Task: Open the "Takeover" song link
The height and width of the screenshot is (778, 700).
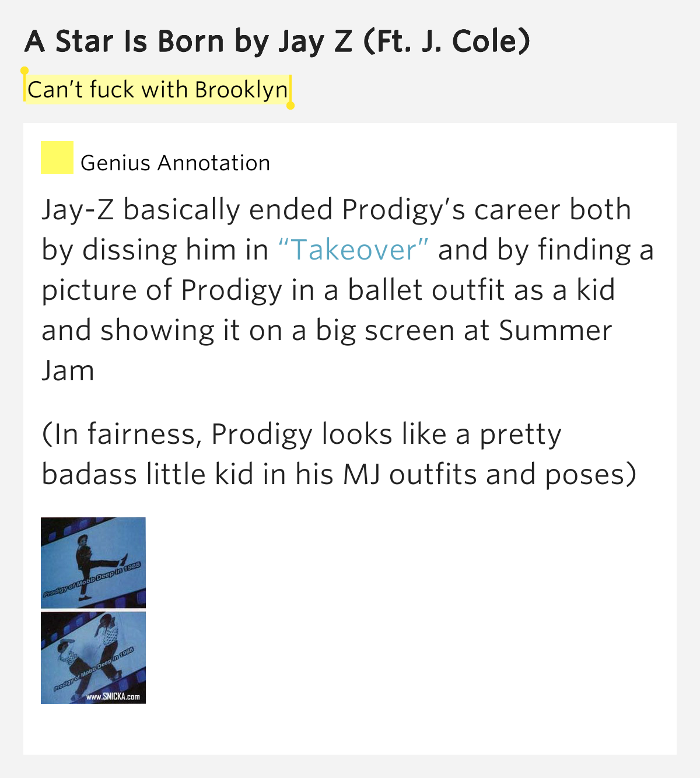Action: 354,250
